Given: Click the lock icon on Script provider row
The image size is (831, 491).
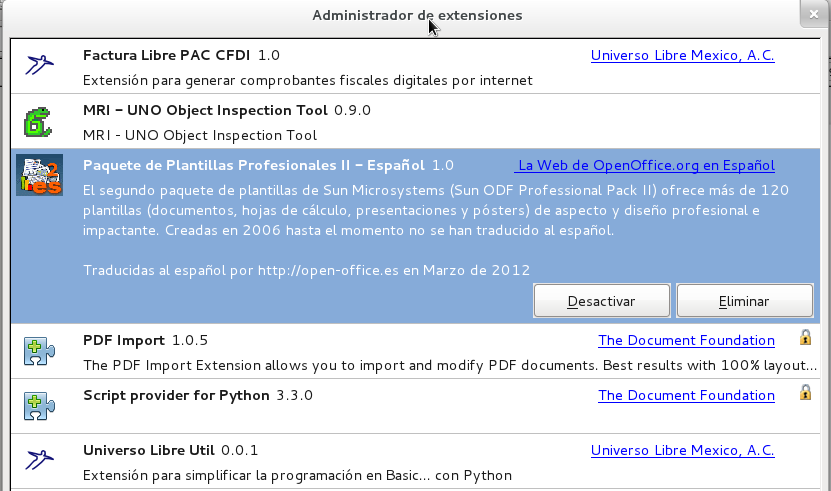Looking at the screenshot, I should (805, 392).
